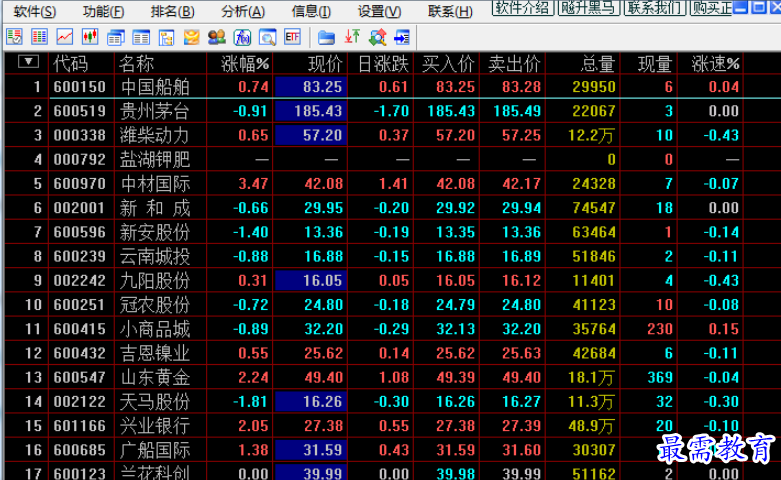This screenshot has width=781, height=480.
Task: Select the 中材国际 stock name
Action: [x=154, y=184]
